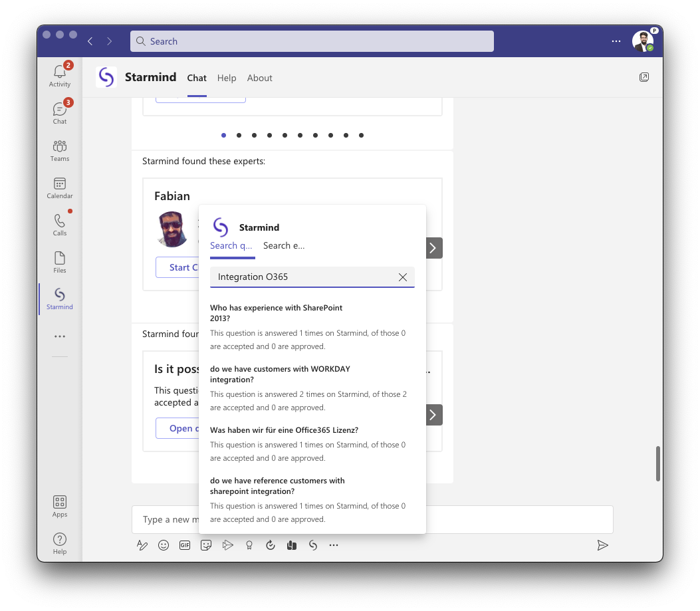Viewport: 700px width, 611px height.
Task: Click the chat vertical scrollbar thumb
Action: 657,463
